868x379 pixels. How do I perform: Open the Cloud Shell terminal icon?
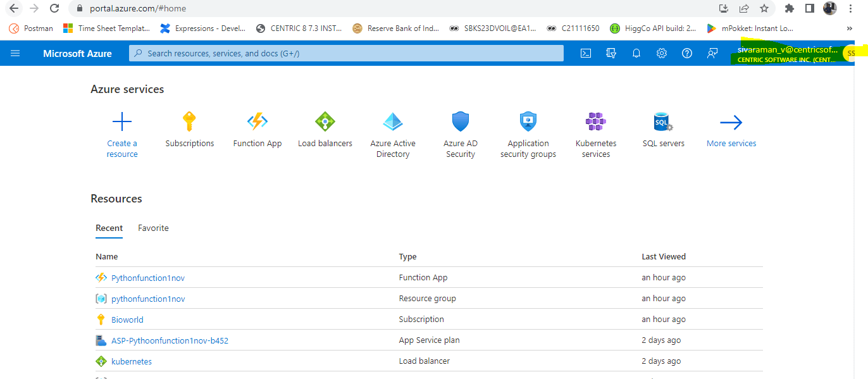click(585, 53)
